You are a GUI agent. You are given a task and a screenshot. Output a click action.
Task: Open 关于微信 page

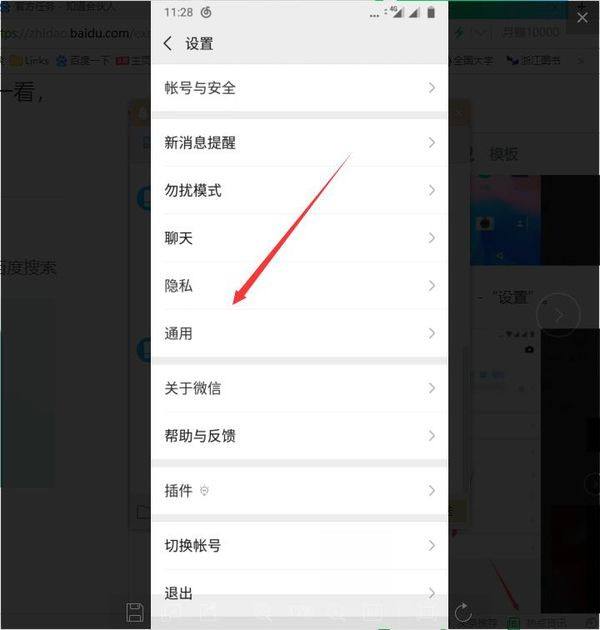[300, 388]
